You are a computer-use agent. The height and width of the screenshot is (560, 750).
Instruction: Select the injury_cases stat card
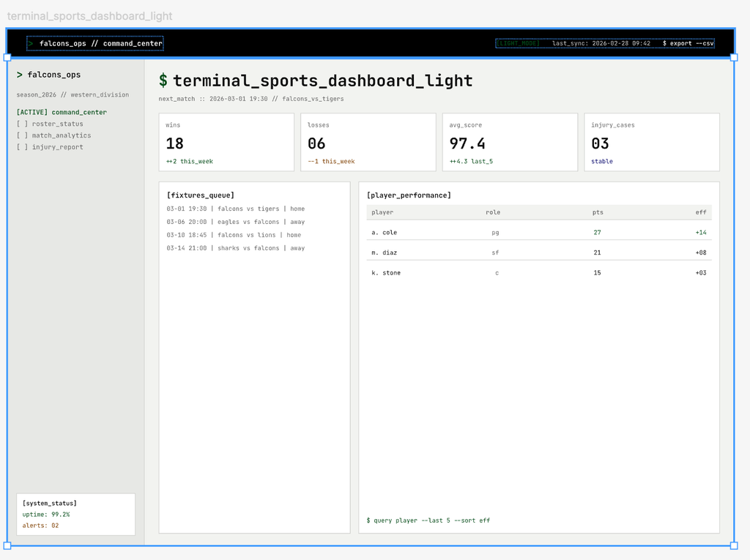pyautogui.click(x=651, y=142)
